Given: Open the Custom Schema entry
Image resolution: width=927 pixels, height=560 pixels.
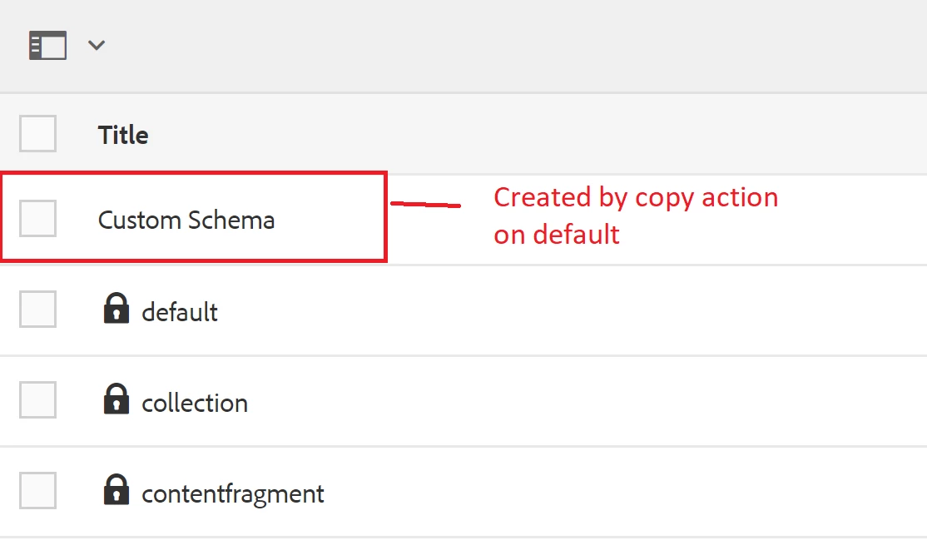Looking at the screenshot, I should [x=186, y=220].
